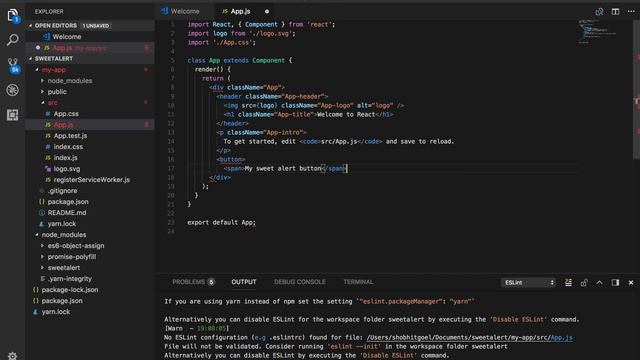Screen dimensions: 640x360
Task: Open the index.js file
Action: point(90,158)
